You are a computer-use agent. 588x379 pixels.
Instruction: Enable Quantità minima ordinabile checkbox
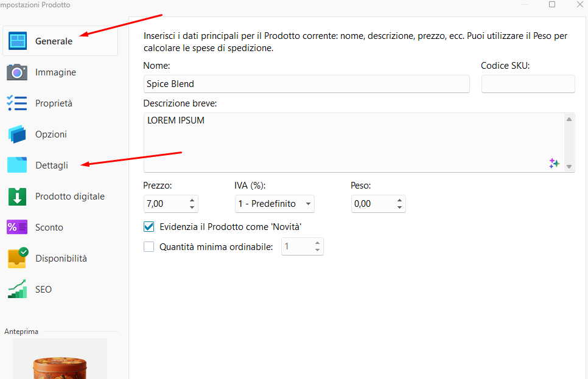[x=149, y=247]
